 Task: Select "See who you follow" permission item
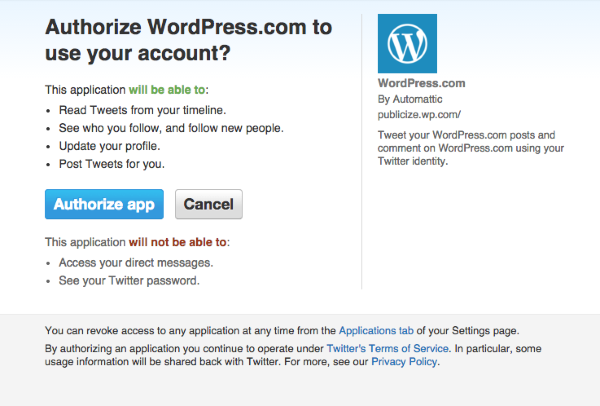click(170, 128)
